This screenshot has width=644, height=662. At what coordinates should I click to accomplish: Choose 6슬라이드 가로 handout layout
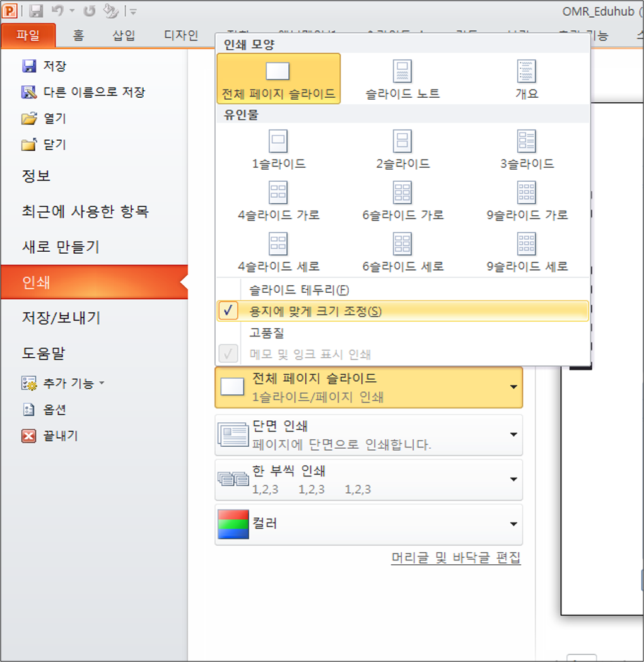[x=402, y=201]
